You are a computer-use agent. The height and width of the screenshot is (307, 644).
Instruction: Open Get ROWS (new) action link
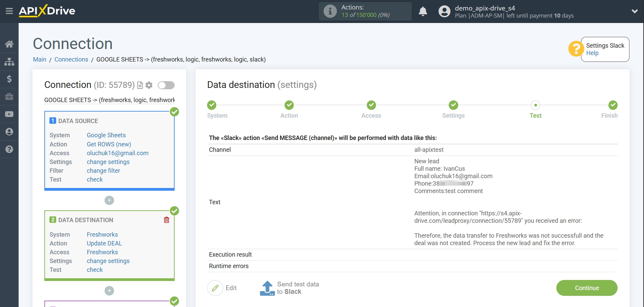point(109,144)
